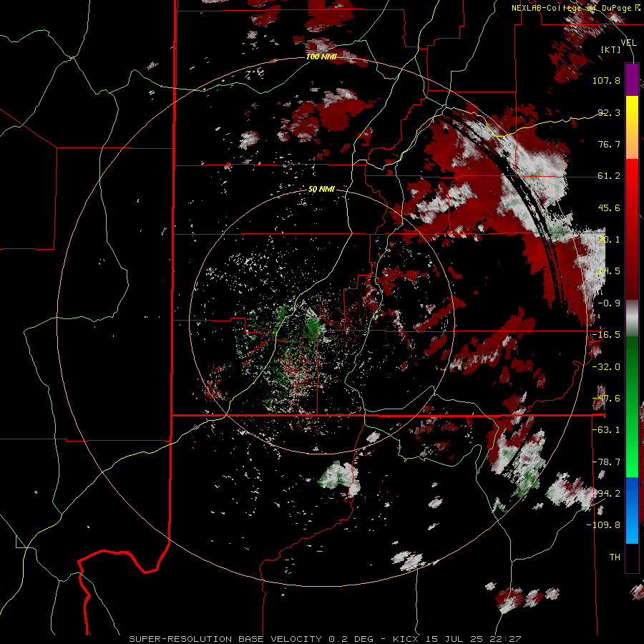The image size is (644, 644).
Task: Select the 45.6 scale value
Action: point(609,208)
